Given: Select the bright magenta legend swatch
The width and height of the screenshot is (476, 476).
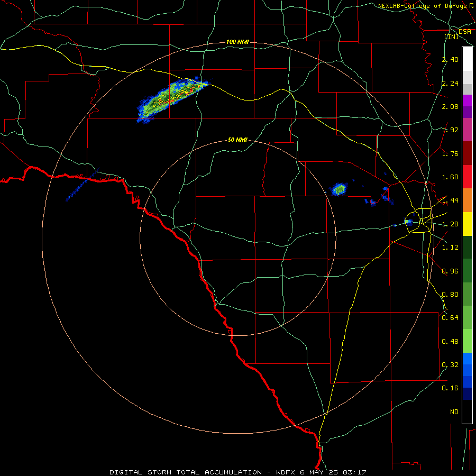Looking at the screenshot, I should pyautogui.click(x=467, y=100).
